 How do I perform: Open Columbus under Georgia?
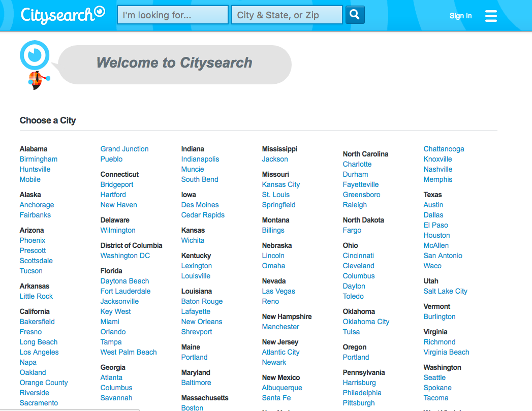(116, 388)
